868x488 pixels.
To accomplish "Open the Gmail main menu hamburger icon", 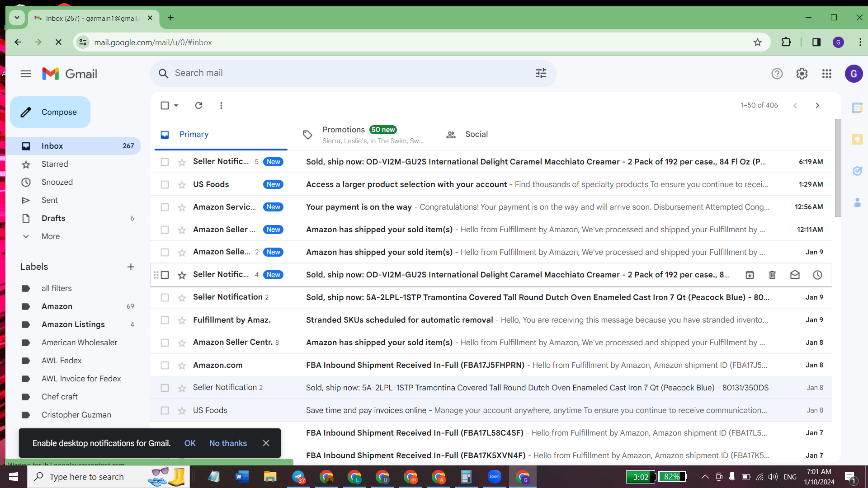I will coord(26,74).
